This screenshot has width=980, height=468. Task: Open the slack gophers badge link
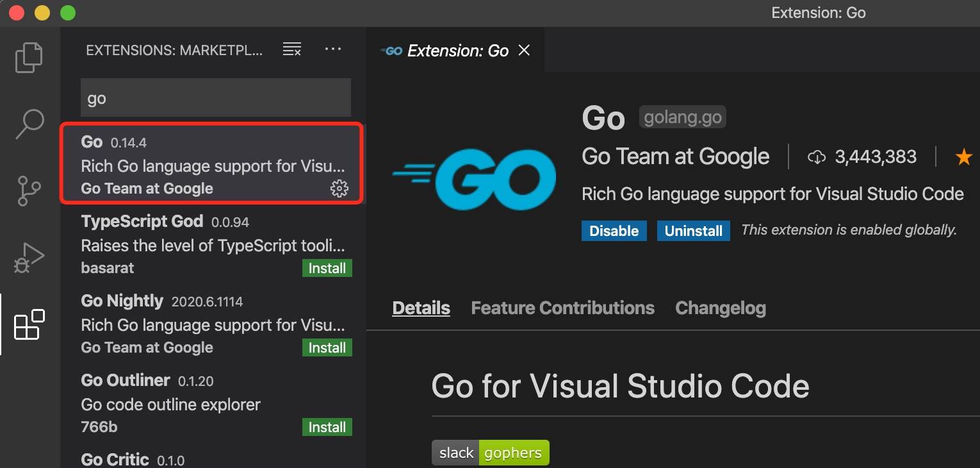click(491, 453)
